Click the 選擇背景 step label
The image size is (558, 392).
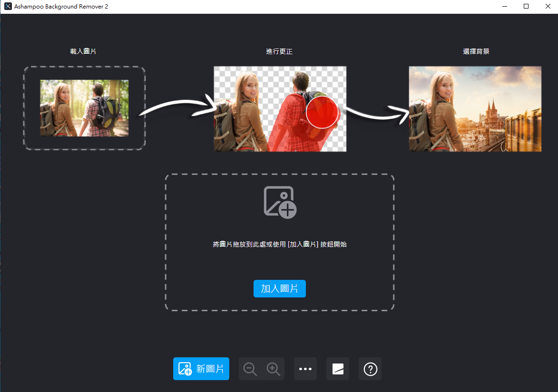point(476,51)
